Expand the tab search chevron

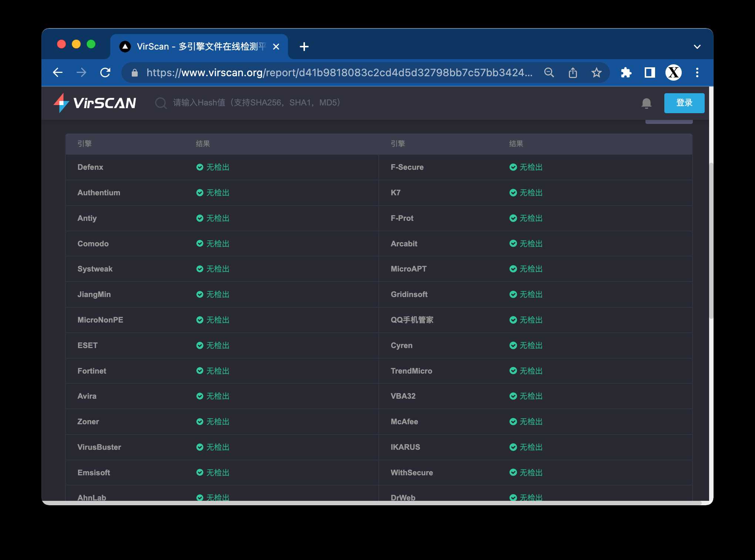[697, 47]
